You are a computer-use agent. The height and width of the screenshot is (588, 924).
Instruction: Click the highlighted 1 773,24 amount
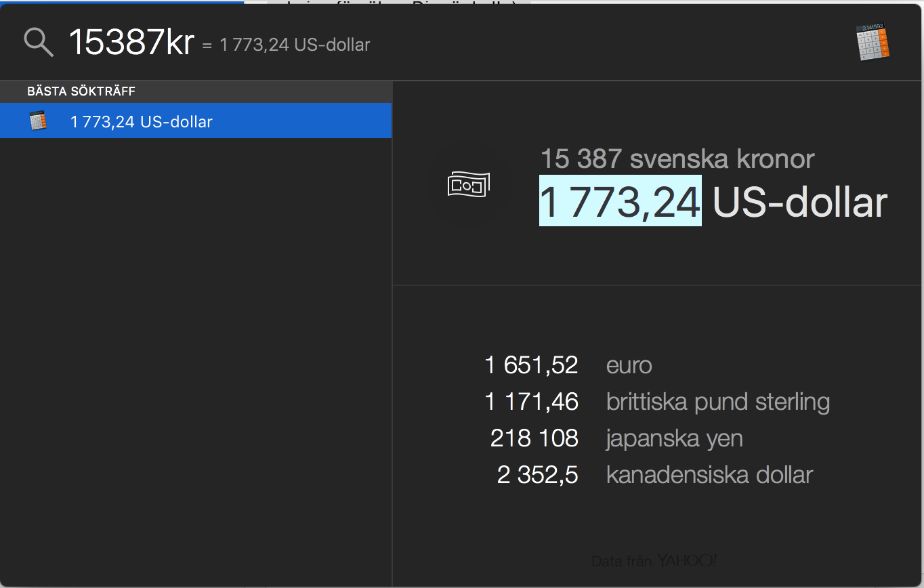[x=621, y=201]
